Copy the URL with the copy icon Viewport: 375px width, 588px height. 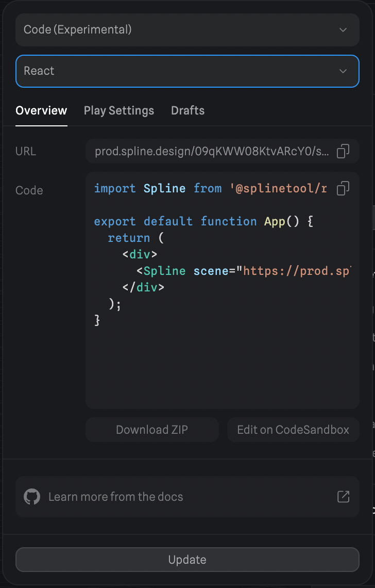[x=343, y=151]
